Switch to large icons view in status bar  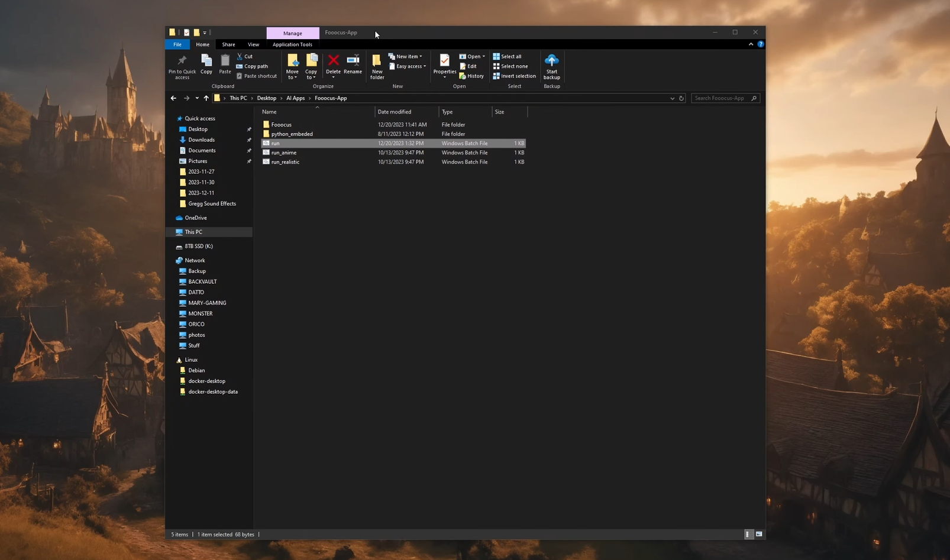[x=759, y=535]
